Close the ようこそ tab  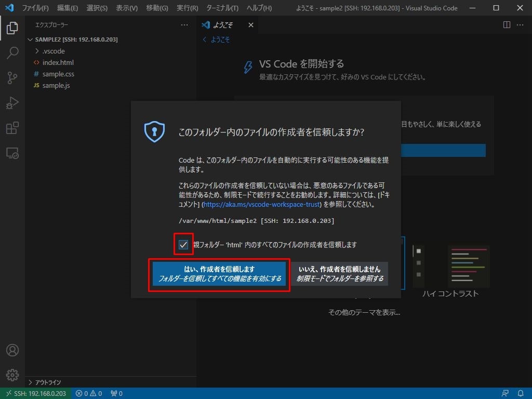[251, 25]
